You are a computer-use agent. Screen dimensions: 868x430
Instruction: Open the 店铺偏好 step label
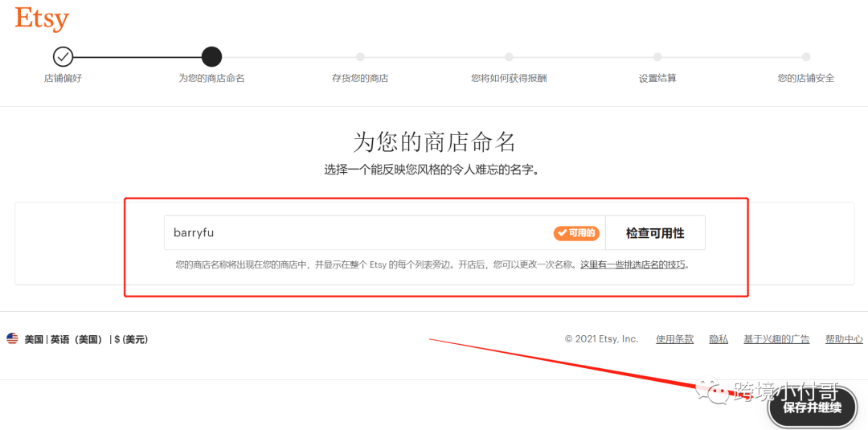[63, 78]
